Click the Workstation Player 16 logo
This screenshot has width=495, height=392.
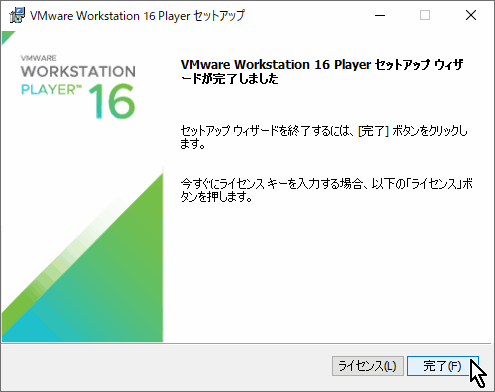[x=78, y=87]
